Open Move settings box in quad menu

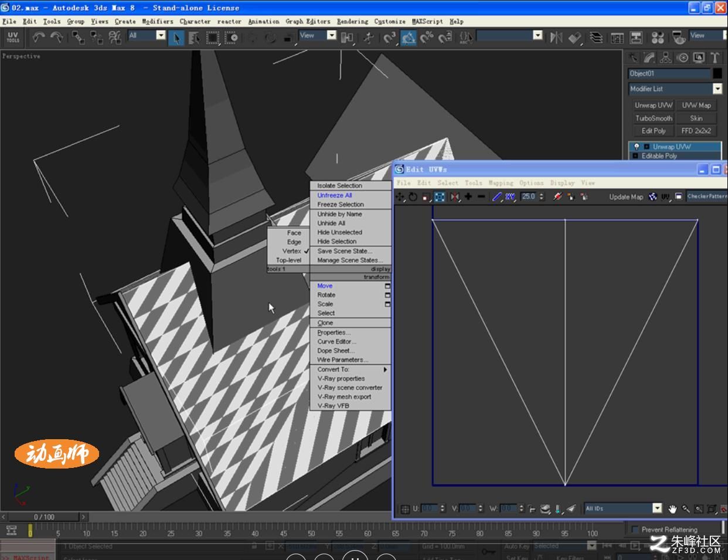click(x=387, y=286)
